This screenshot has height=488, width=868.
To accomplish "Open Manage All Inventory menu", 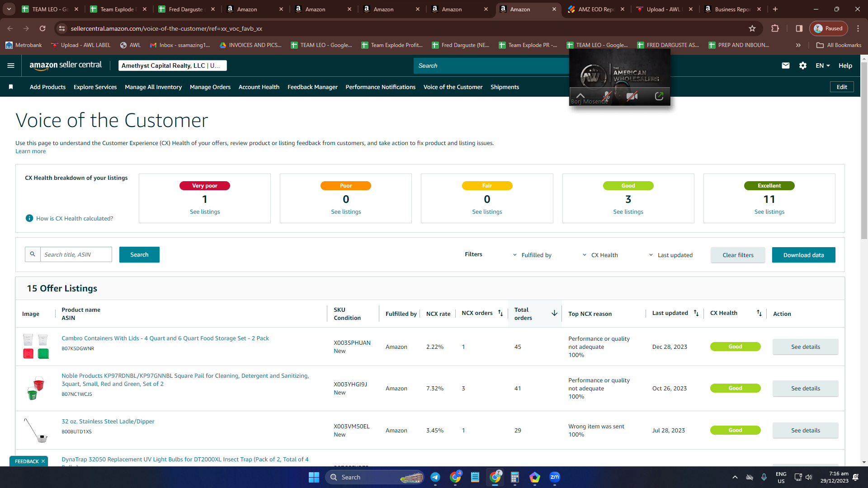I will (153, 87).
